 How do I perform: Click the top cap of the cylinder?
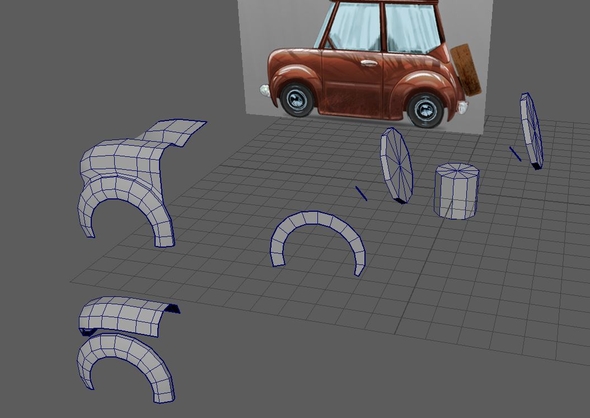point(457,171)
